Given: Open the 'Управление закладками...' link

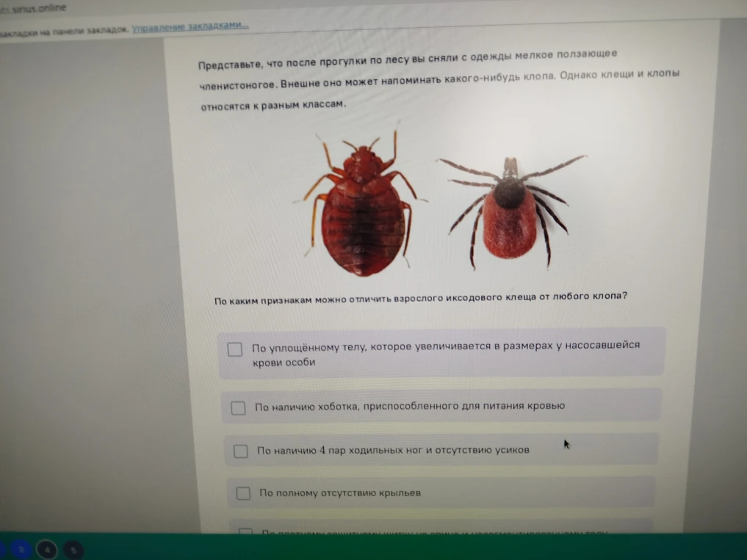Looking at the screenshot, I should pos(190,26).
